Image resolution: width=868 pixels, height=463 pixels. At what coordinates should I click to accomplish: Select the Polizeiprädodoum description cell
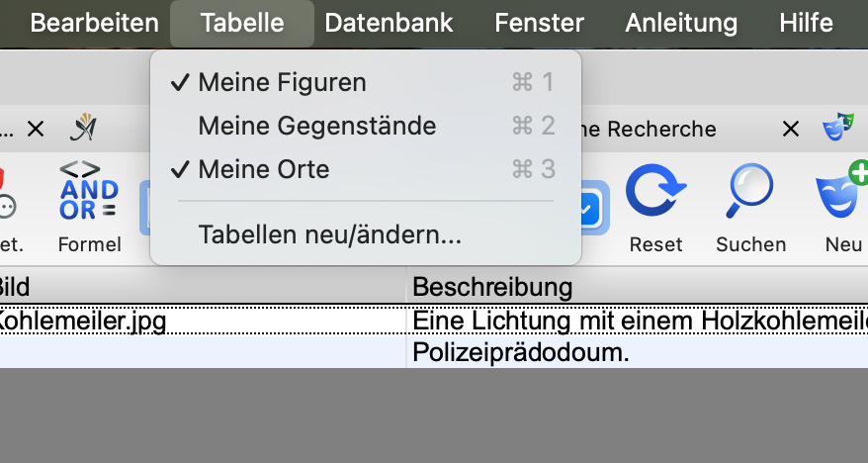tap(638, 352)
